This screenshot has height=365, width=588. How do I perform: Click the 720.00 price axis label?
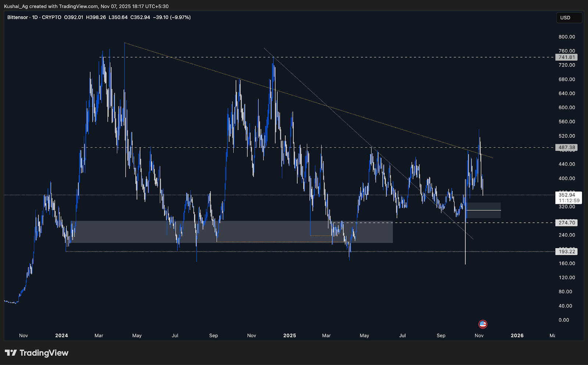pyautogui.click(x=567, y=65)
